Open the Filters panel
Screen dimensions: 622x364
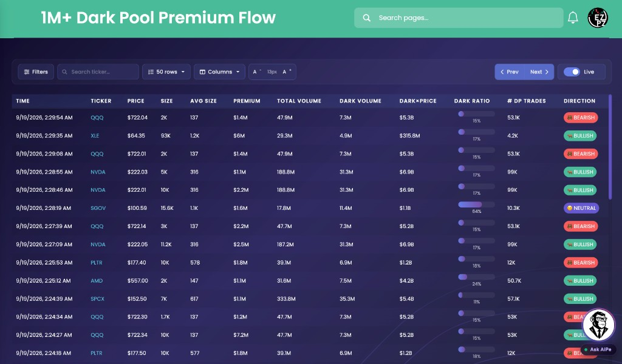(36, 72)
